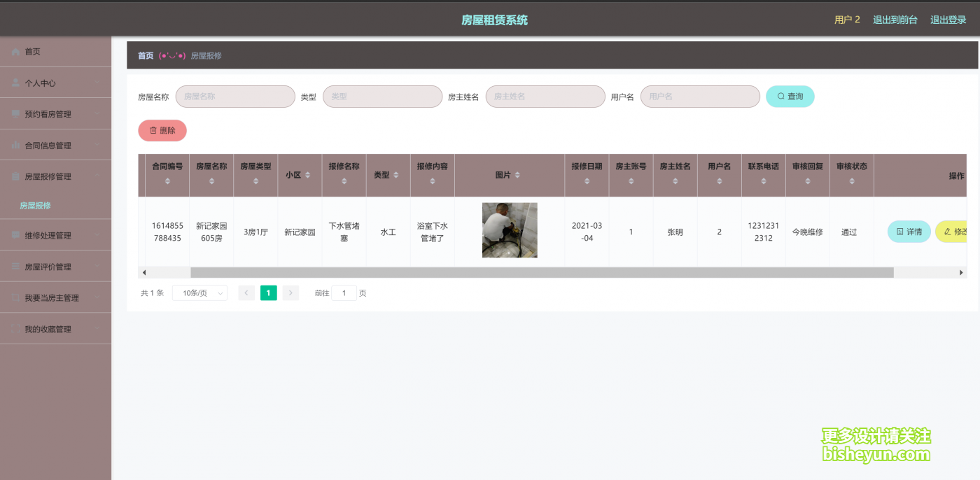The width and height of the screenshot is (980, 480).
Task: Click the 查询 search button
Action: (790, 97)
